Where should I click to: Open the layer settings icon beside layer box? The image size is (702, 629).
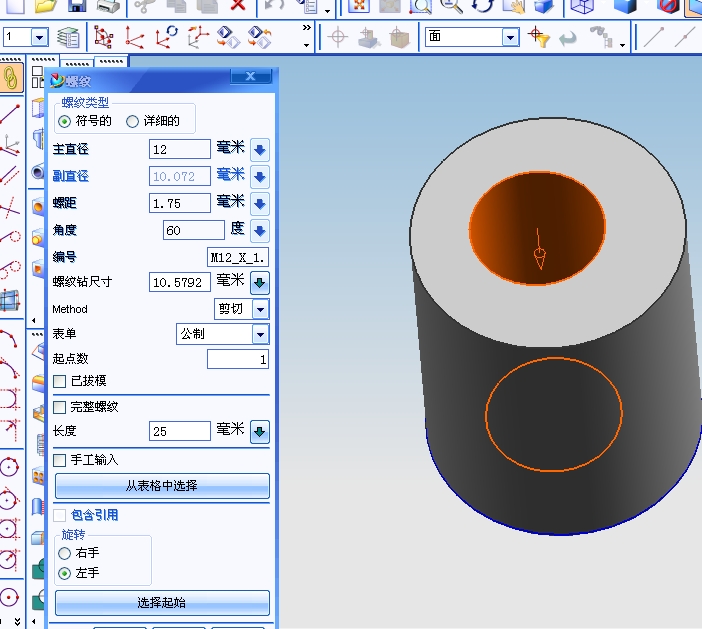pos(68,37)
